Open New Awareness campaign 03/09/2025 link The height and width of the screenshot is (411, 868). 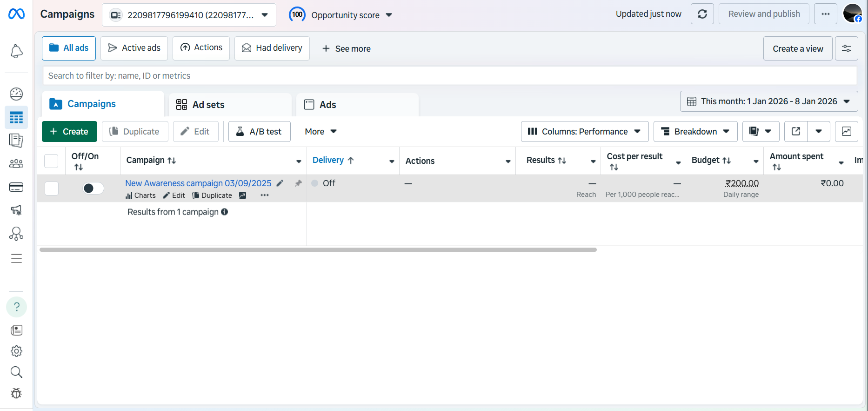pos(198,183)
